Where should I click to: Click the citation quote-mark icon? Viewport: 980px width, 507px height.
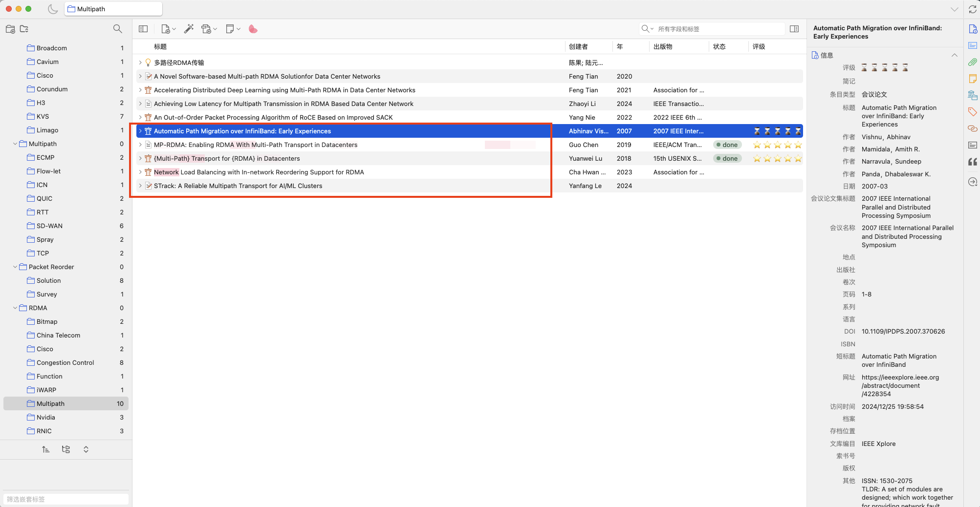point(973,162)
